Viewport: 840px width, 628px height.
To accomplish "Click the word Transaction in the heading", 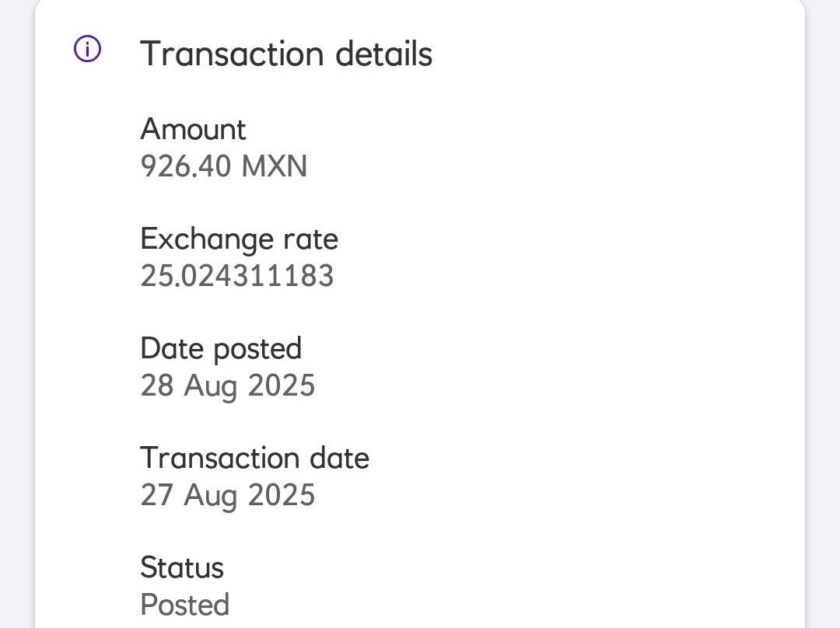I will (232, 54).
